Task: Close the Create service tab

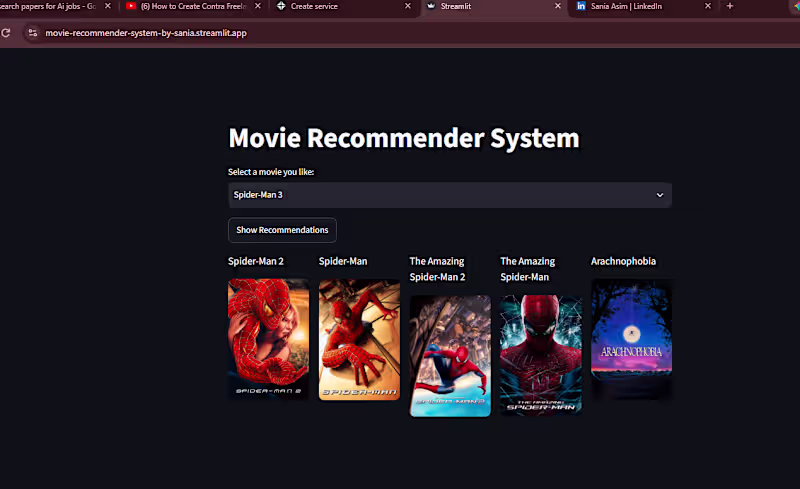Action: click(408, 6)
